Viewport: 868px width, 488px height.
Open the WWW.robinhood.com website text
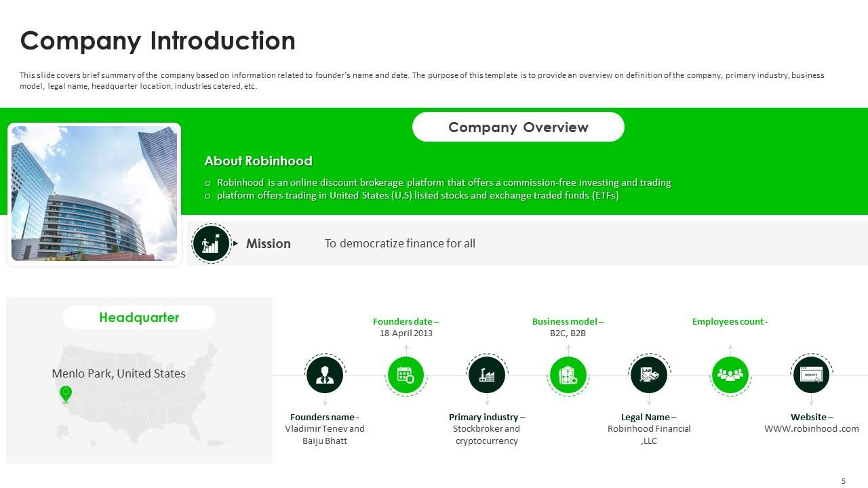[812, 428]
